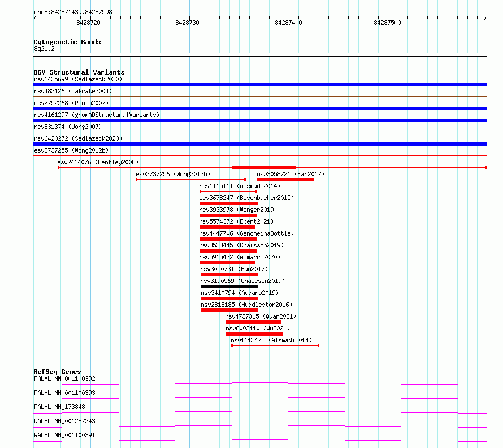The image size is (503, 448).
Task: Click the 84287200 ruler coordinate
Action: click(90, 23)
